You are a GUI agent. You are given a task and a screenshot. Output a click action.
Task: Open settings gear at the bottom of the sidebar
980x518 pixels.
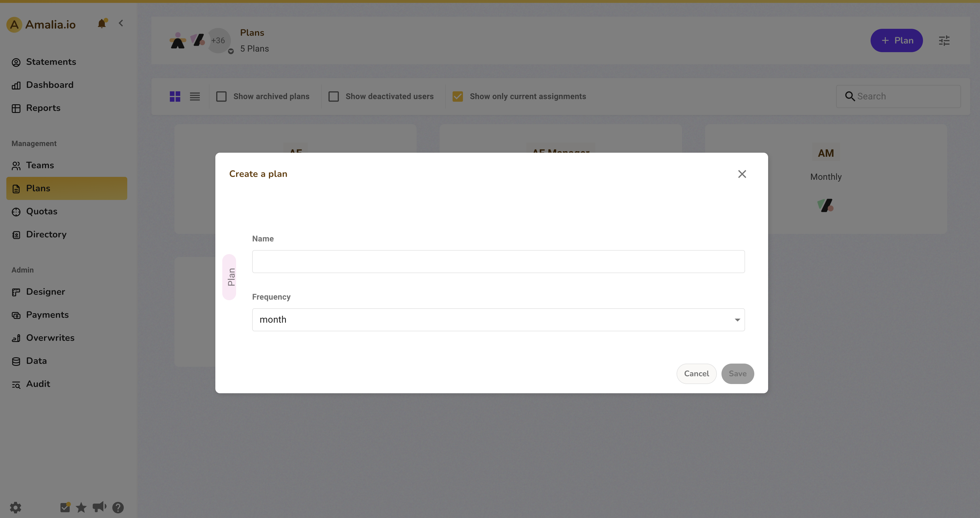[16, 507]
